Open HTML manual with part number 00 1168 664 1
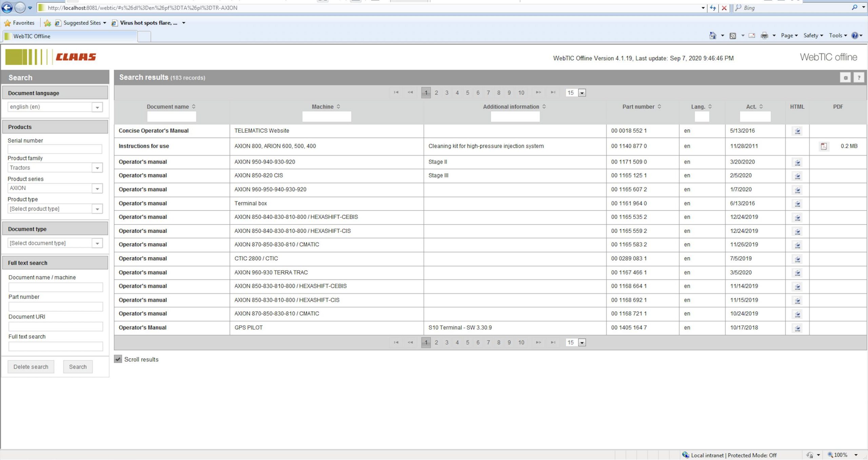Viewport: 868px width, 460px height. click(797, 286)
